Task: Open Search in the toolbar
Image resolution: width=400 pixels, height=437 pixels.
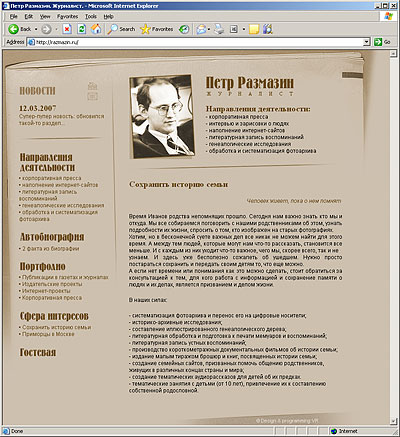Action: click(x=121, y=29)
